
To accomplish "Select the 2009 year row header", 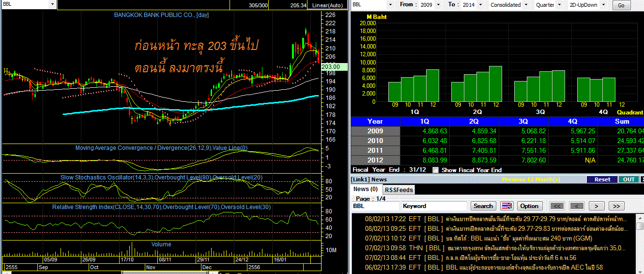I will [x=375, y=131].
